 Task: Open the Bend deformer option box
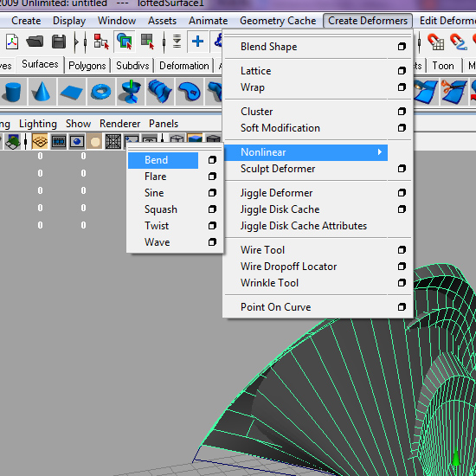click(x=212, y=160)
